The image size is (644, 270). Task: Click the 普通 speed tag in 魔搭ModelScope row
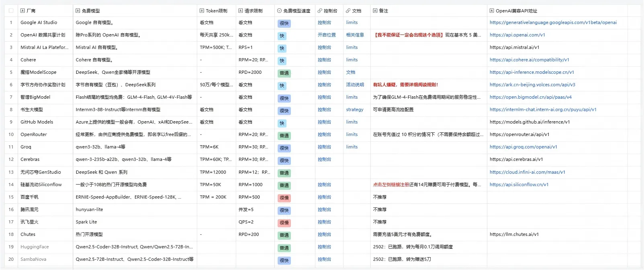pyautogui.click(x=284, y=73)
